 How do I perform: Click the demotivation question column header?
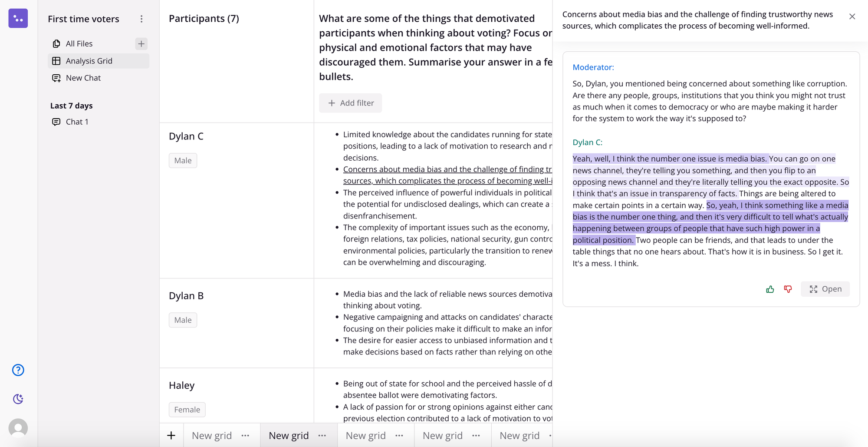(435, 47)
